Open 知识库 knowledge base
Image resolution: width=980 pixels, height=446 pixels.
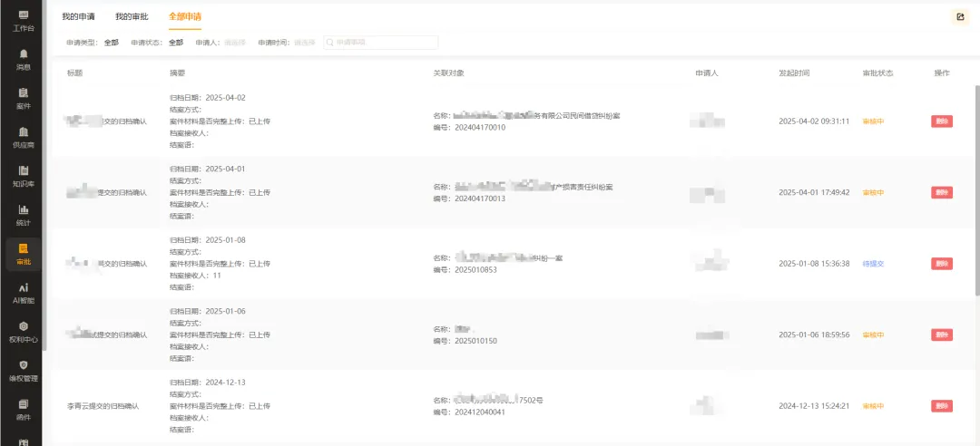point(24,176)
